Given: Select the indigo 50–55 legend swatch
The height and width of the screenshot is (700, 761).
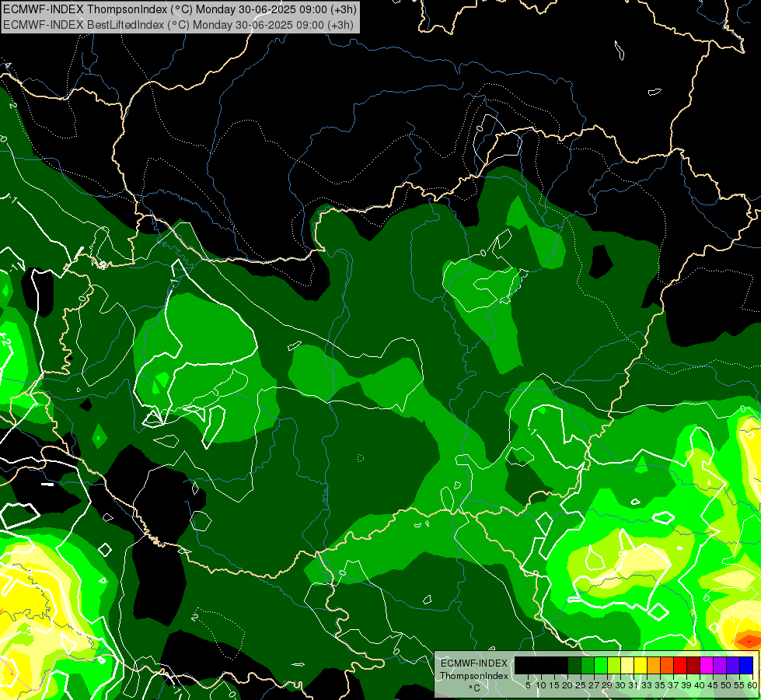Looking at the screenshot, I should pos(733,666).
